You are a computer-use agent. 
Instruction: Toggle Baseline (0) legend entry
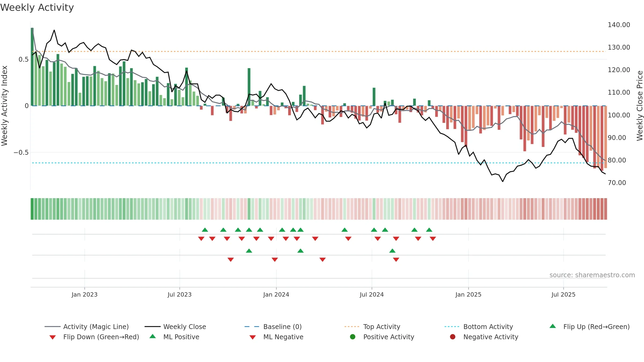pos(273,327)
